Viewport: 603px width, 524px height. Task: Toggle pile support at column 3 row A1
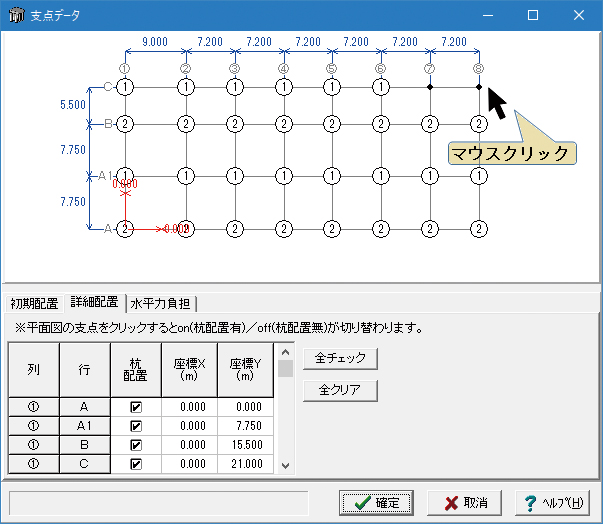235,176
